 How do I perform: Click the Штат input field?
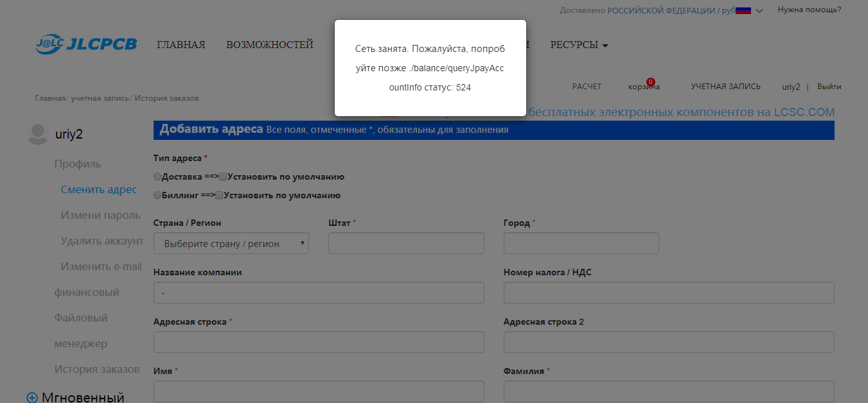coord(406,243)
